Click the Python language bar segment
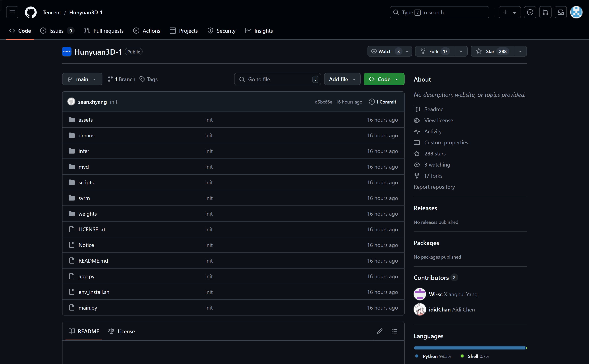This screenshot has width=589, height=364. click(469, 348)
